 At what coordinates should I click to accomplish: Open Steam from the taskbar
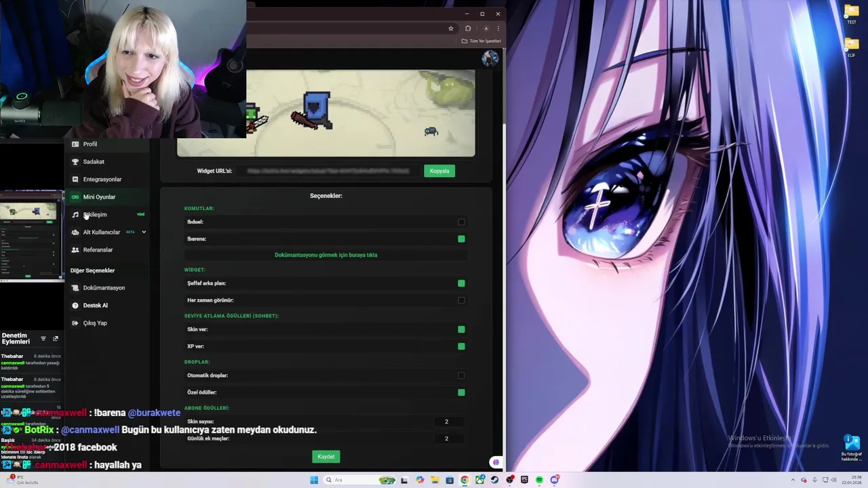pos(494,480)
